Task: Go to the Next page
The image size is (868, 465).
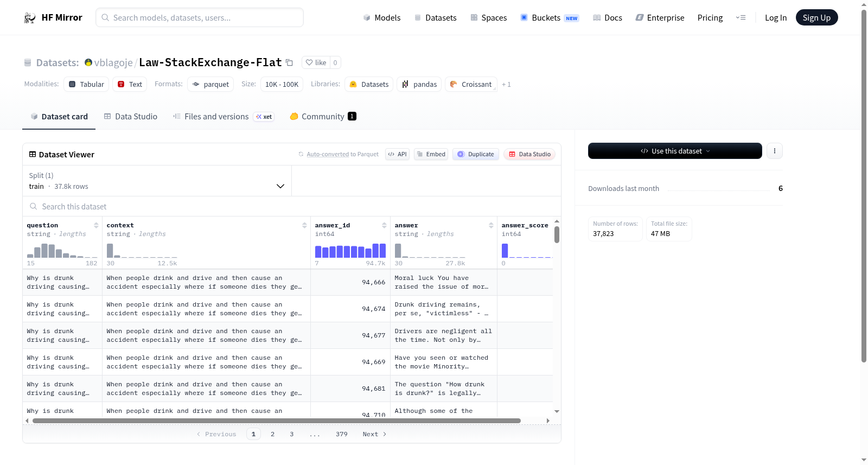Action: (x=374, y=434)
